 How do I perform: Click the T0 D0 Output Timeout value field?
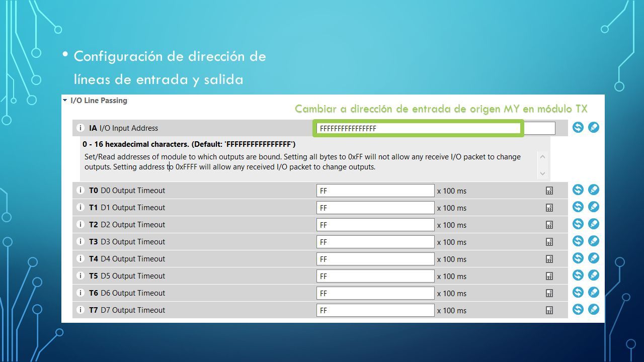(375, 191)
